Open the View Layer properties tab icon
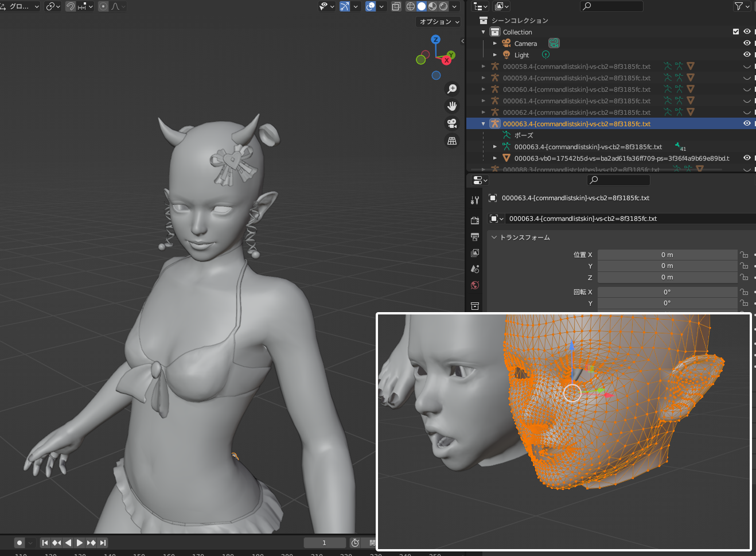Viewport: 756px width, 556px height. (475, 253)
